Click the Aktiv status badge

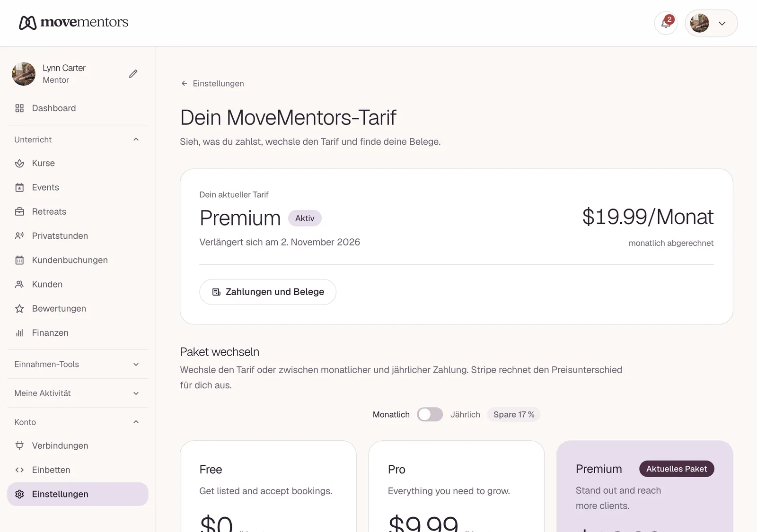point(305,218)
